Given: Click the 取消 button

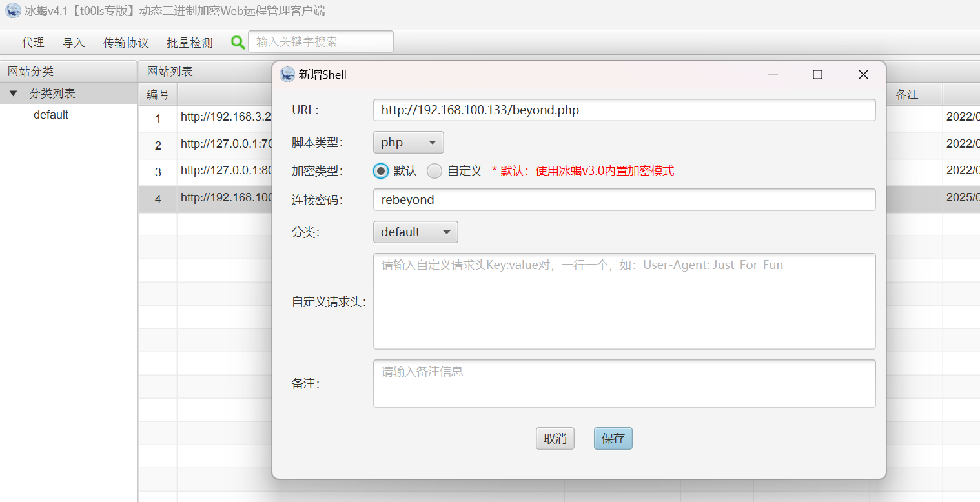Looking at the screenshot, I should pyautogui.click(x=555, y=439).
